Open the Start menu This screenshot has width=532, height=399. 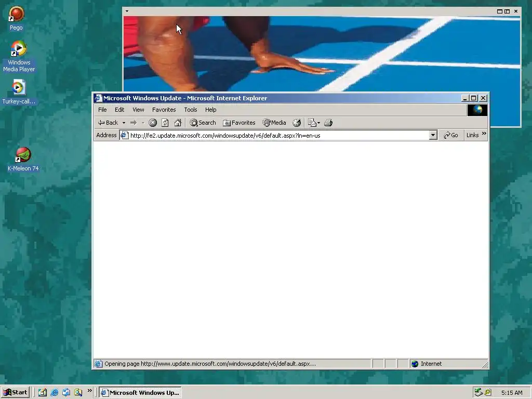[x=15, y=393]
